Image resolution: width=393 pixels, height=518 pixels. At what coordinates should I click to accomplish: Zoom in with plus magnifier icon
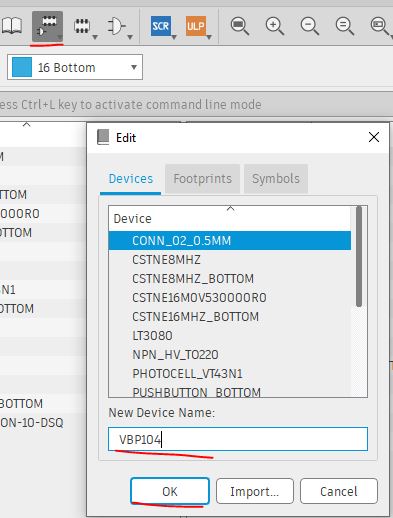pyautogui.click(x=275, y=26)
